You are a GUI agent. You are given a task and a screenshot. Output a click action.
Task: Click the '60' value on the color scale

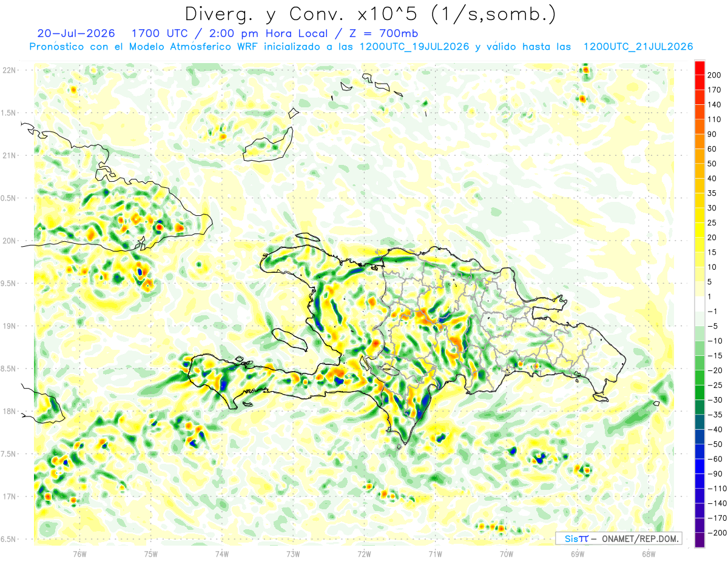click(712, 149)
